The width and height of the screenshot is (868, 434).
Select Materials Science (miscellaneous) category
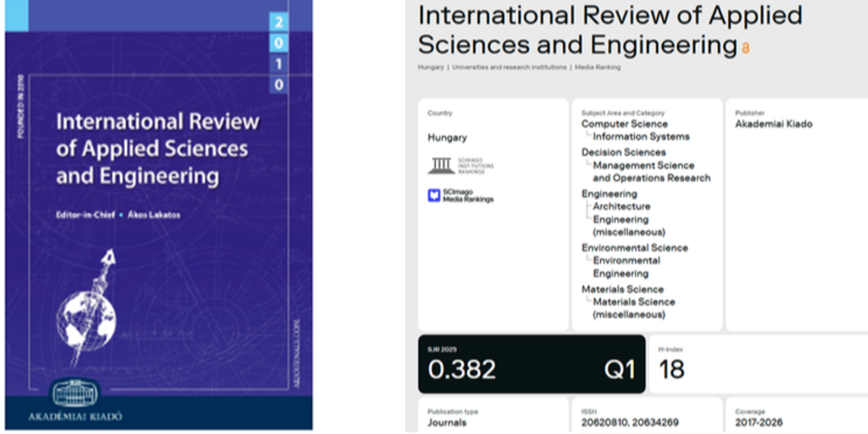(633, 308)
